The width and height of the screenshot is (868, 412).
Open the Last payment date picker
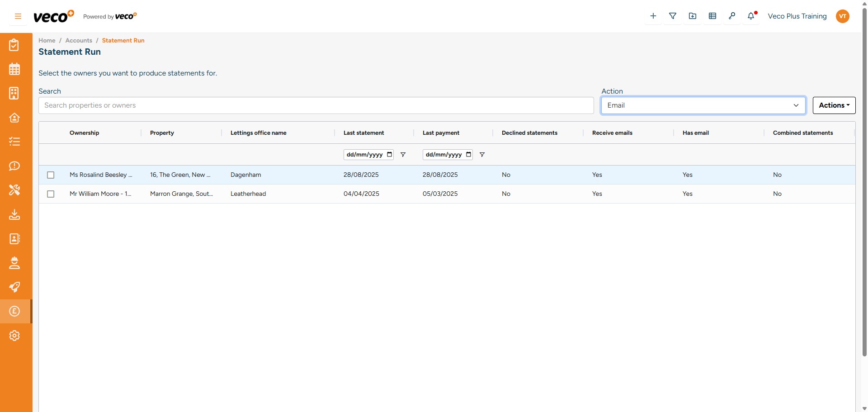click(x=469, y=155)
